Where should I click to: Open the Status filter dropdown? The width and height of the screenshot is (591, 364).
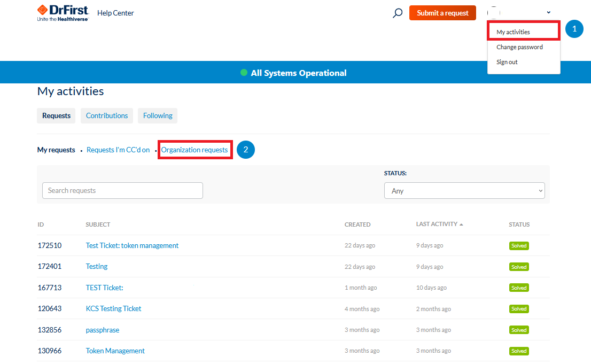click(x=464, y=191)
